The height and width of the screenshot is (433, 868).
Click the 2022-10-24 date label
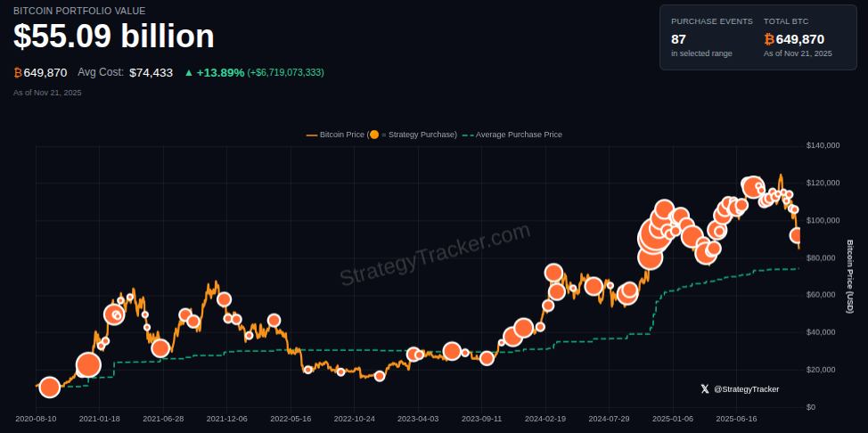tap(355, 419)
